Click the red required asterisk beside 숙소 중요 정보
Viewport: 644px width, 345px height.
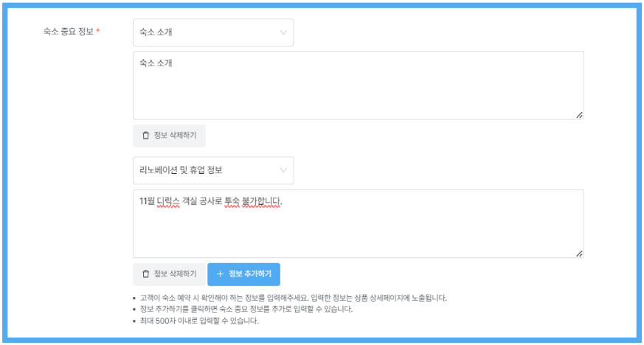tap(98, 32)
